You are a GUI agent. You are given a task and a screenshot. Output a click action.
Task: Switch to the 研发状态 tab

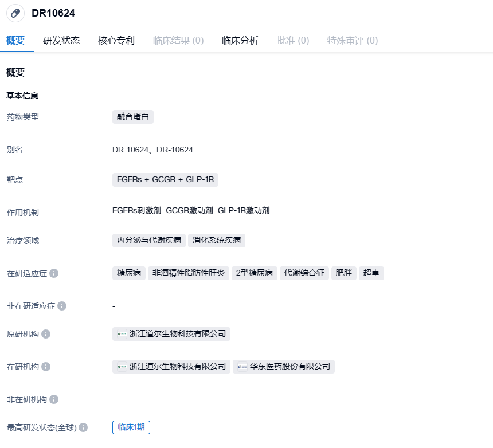61,41
